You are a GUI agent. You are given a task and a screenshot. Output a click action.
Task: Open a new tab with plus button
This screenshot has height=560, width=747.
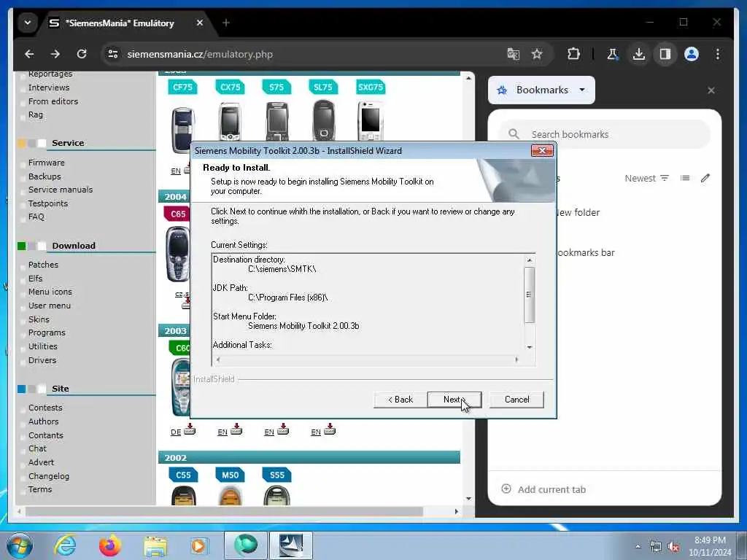click(226, 23)
